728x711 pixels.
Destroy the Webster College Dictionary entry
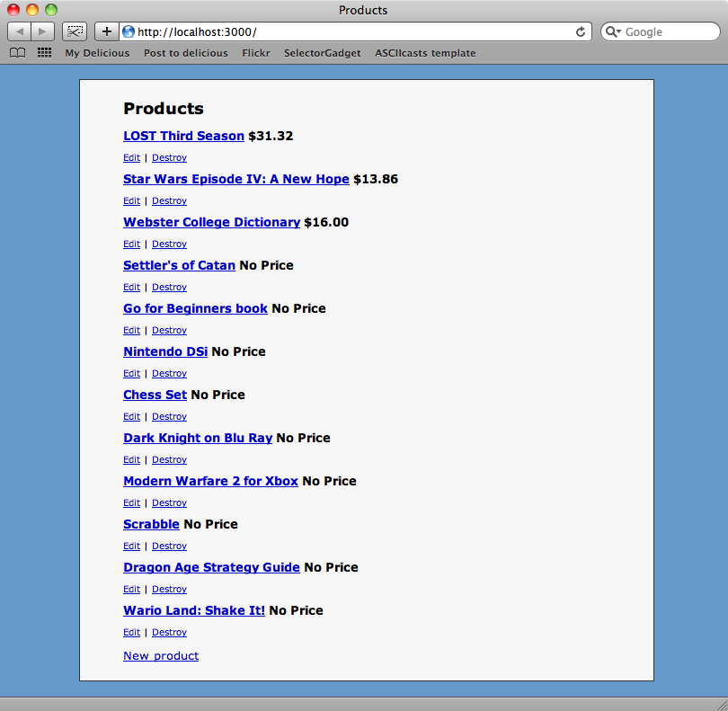click(170, 244)
